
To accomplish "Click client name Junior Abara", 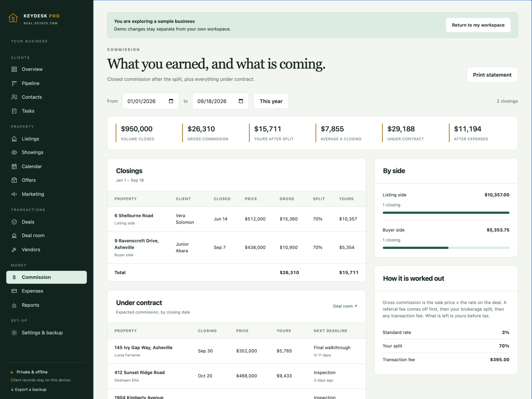I will [182, 247].
